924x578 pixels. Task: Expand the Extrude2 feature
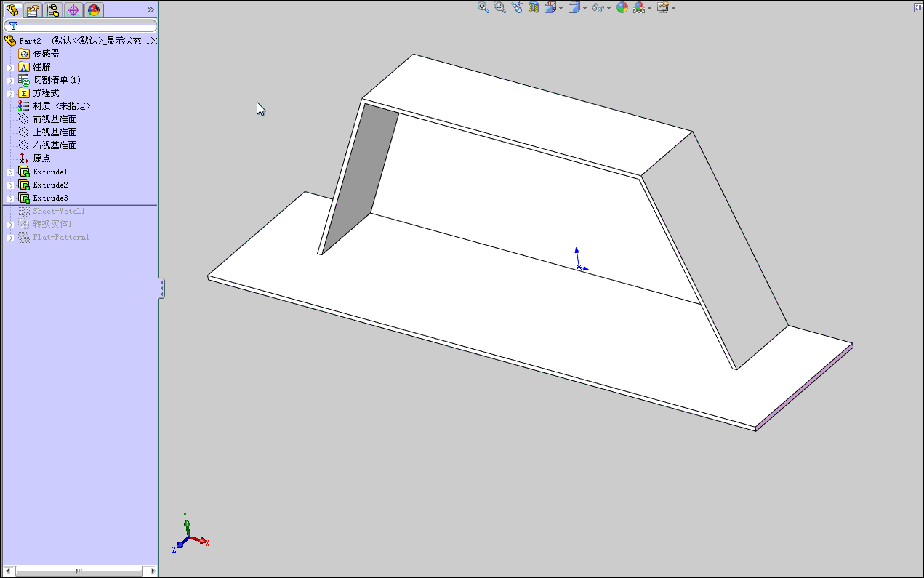10,185
